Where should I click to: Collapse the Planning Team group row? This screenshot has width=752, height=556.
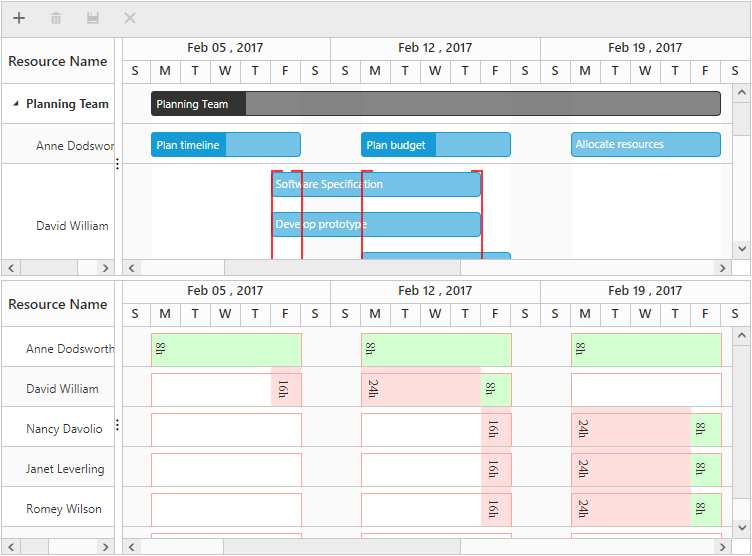pyautogui.click(x=16, y=103)
